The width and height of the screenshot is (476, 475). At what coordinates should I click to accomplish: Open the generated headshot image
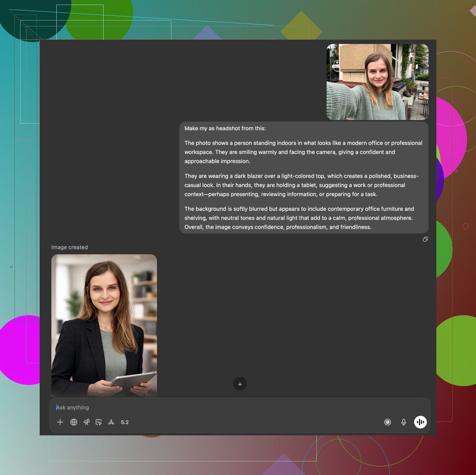[104, 325]
